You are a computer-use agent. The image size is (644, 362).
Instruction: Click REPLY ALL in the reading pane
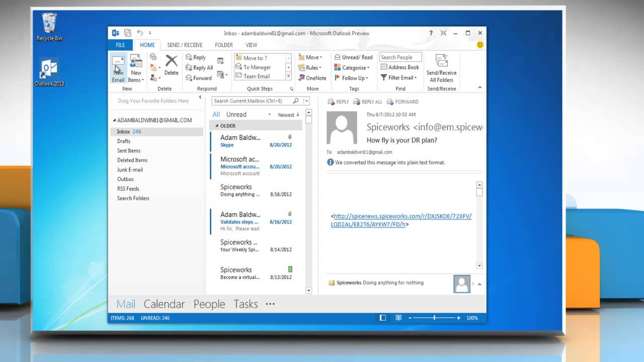[368, 102]
